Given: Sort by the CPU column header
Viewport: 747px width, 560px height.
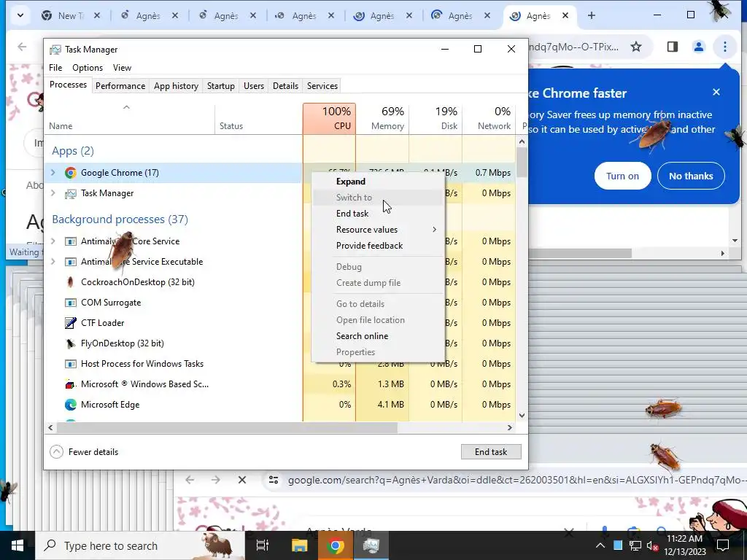Looking at the screenshot, I should coord(329,119).
